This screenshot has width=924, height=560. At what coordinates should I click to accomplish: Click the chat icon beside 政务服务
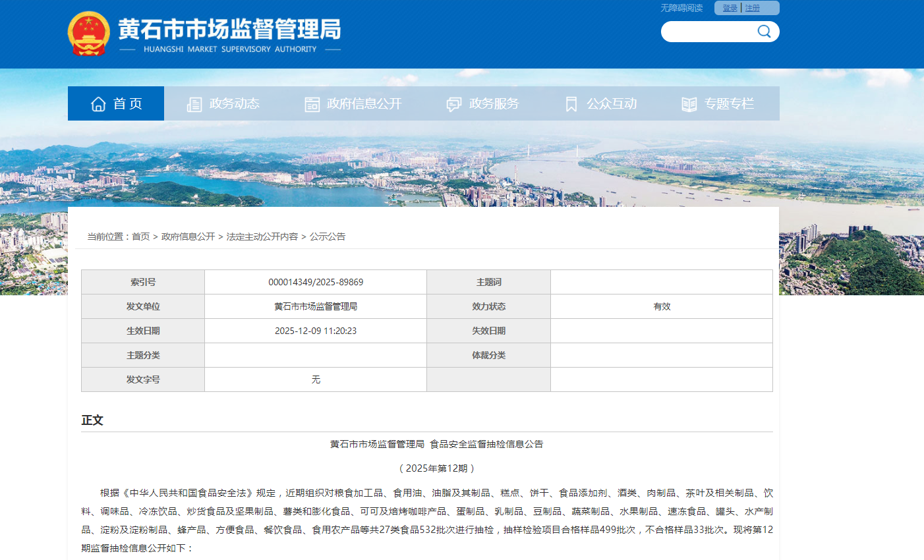453,104
